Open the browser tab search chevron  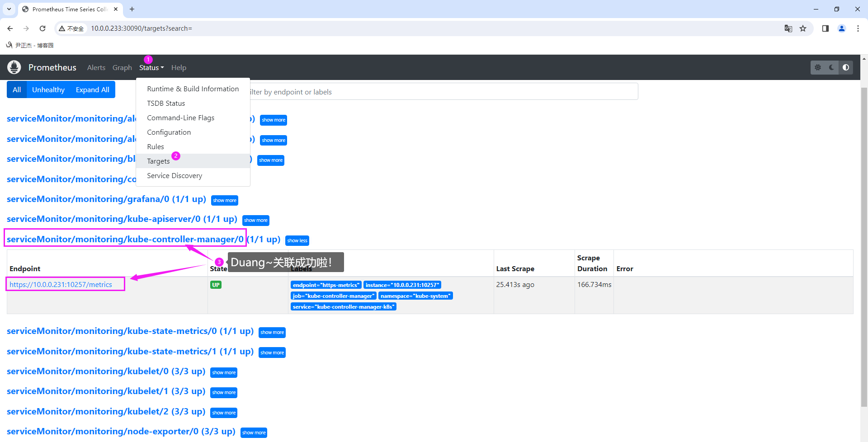point(9,9)
